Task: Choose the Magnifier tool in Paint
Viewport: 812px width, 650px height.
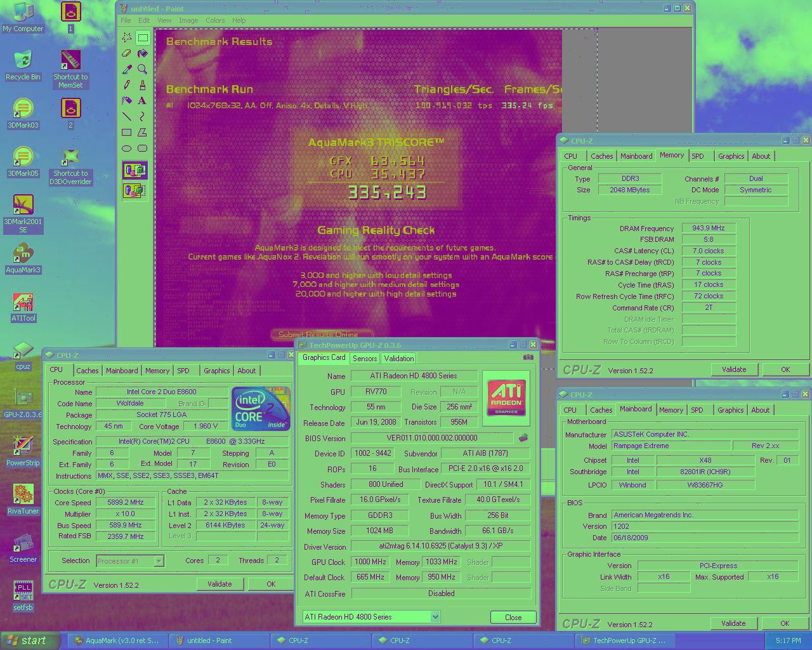Action: [143, 69]
